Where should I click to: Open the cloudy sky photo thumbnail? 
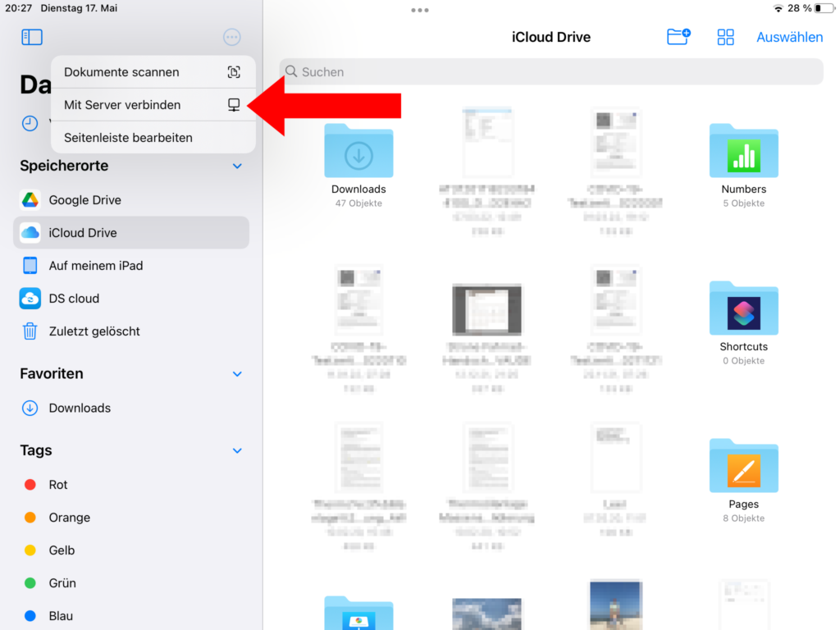[487, 614]
